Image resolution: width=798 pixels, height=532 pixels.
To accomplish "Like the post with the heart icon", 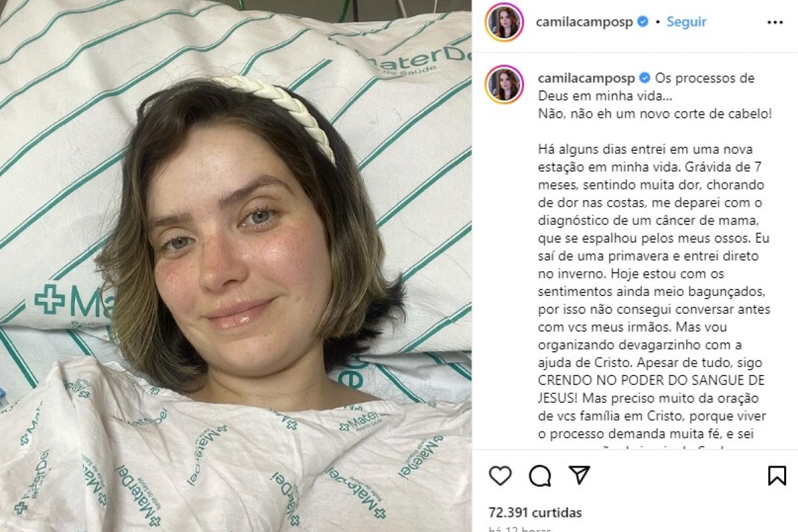I will (x=500, y=475).
